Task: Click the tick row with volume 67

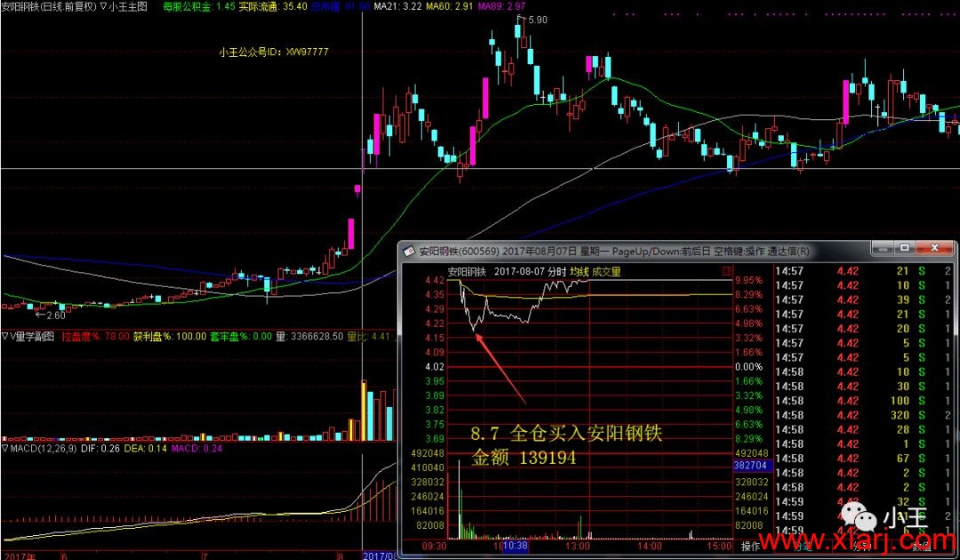Action: pos(863,459)
